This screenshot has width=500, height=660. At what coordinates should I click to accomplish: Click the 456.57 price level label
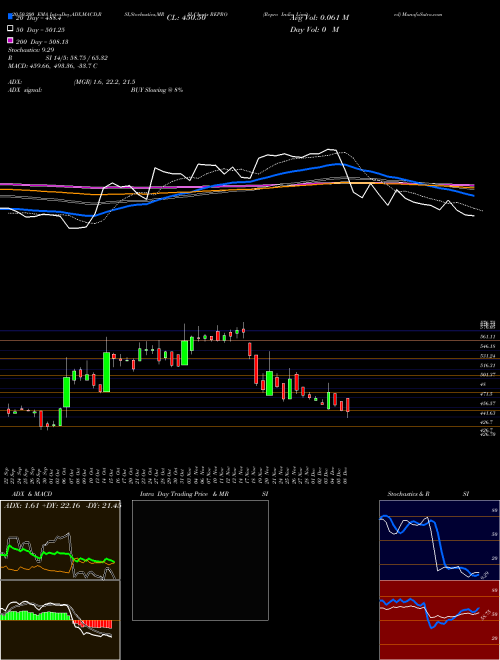click(487, 403)
